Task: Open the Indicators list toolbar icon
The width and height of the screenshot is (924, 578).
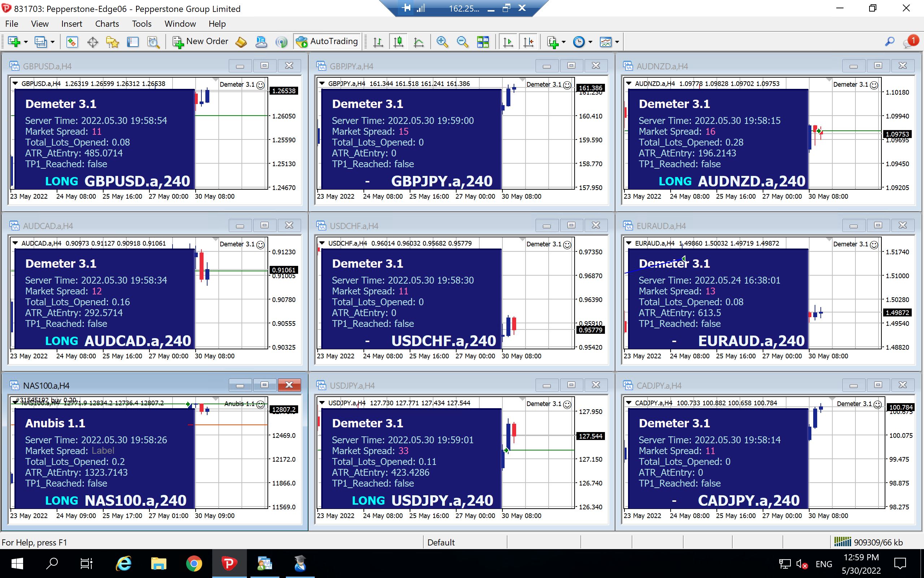Action: [553, 42]
